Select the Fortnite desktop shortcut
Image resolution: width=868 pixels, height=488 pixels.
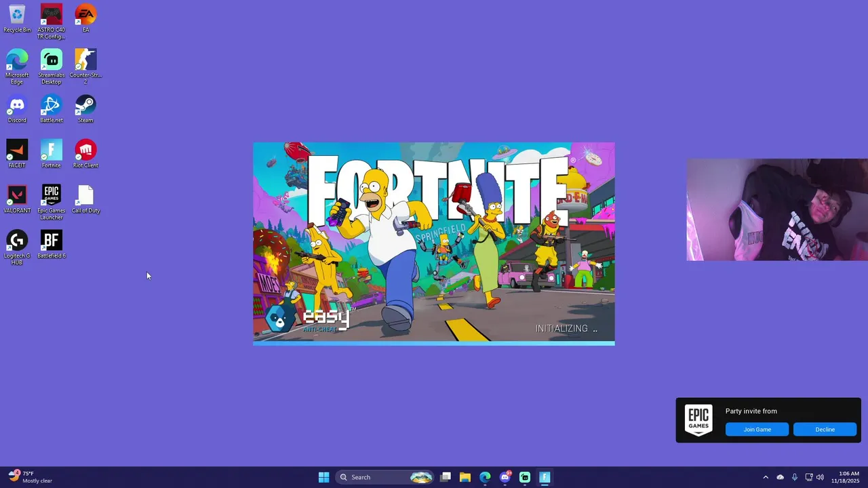pos(52,154)
